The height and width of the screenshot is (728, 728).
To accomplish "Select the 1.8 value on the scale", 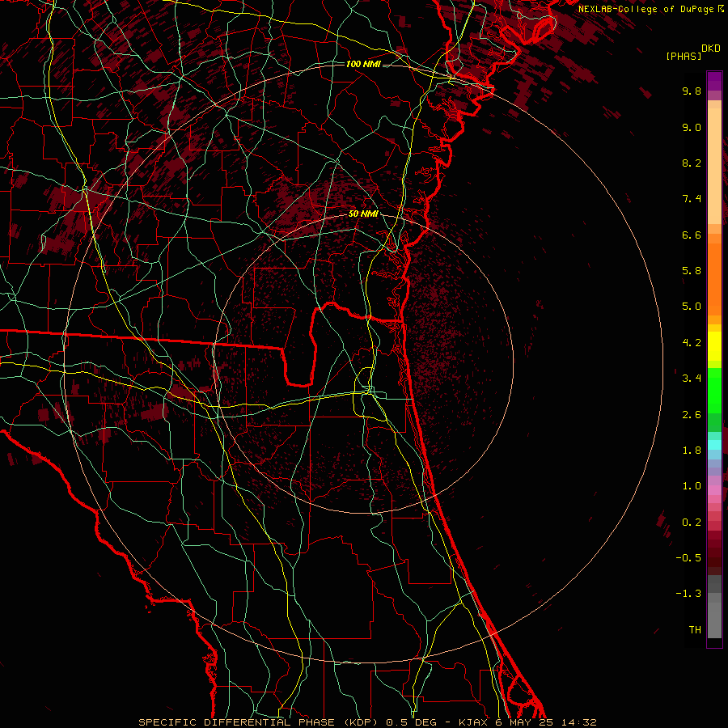I will pos(692,451).
